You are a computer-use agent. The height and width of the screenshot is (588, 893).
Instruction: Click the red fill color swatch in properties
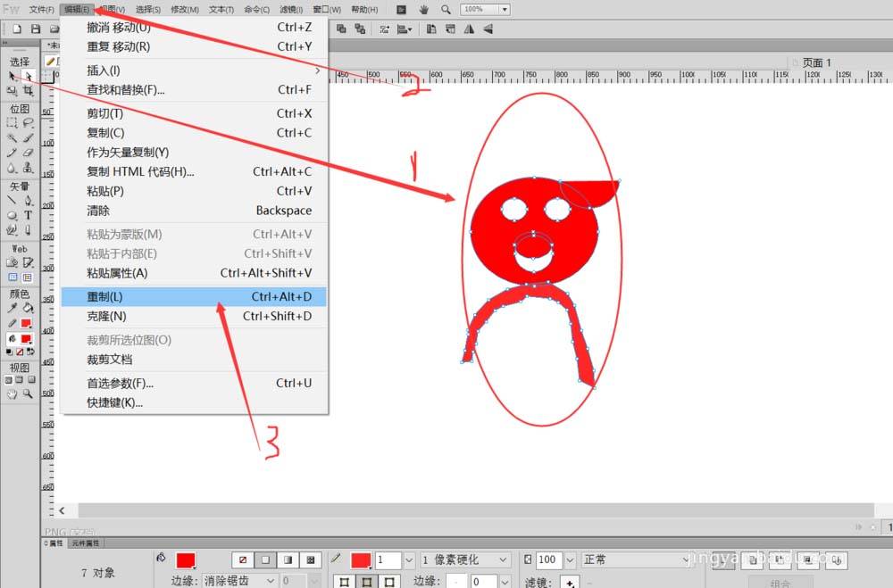click(x=186, y=560)
